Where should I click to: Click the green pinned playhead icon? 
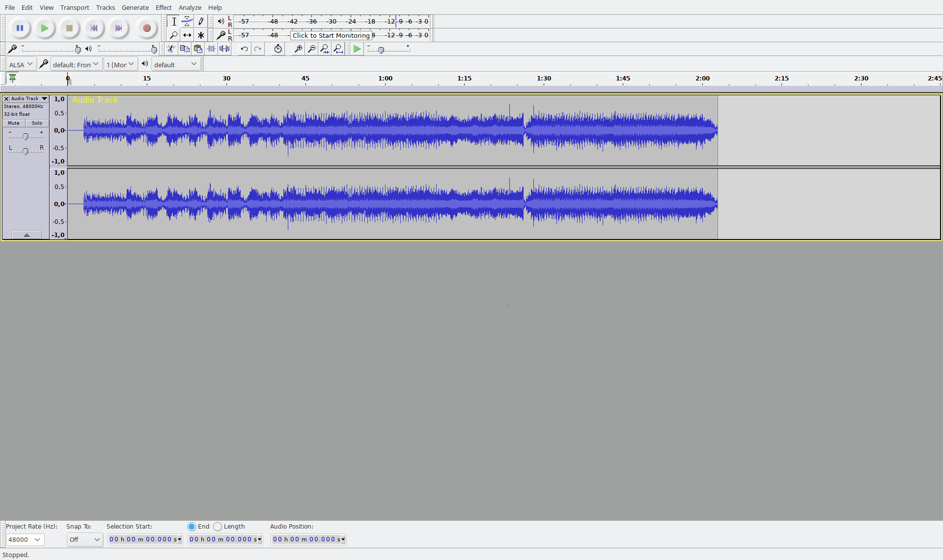click(x=13, y=78)
